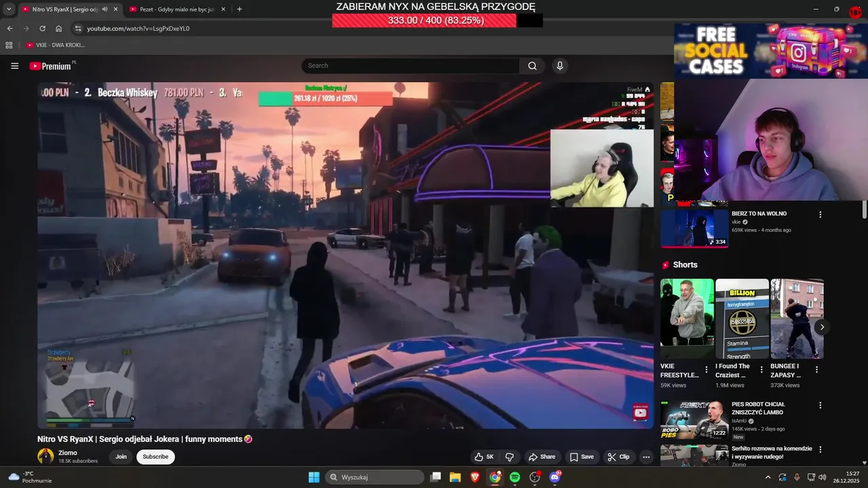Open a new browser tab

239,9
